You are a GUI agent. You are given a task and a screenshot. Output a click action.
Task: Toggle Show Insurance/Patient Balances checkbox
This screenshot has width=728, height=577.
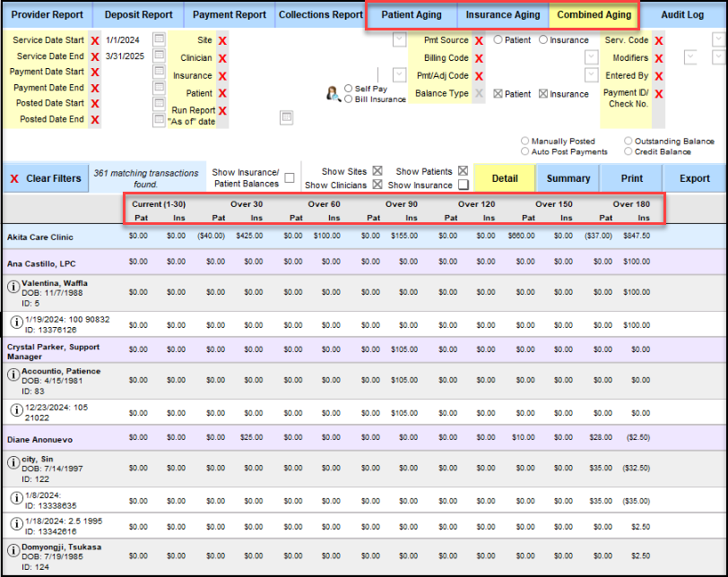tap(290, 178)
